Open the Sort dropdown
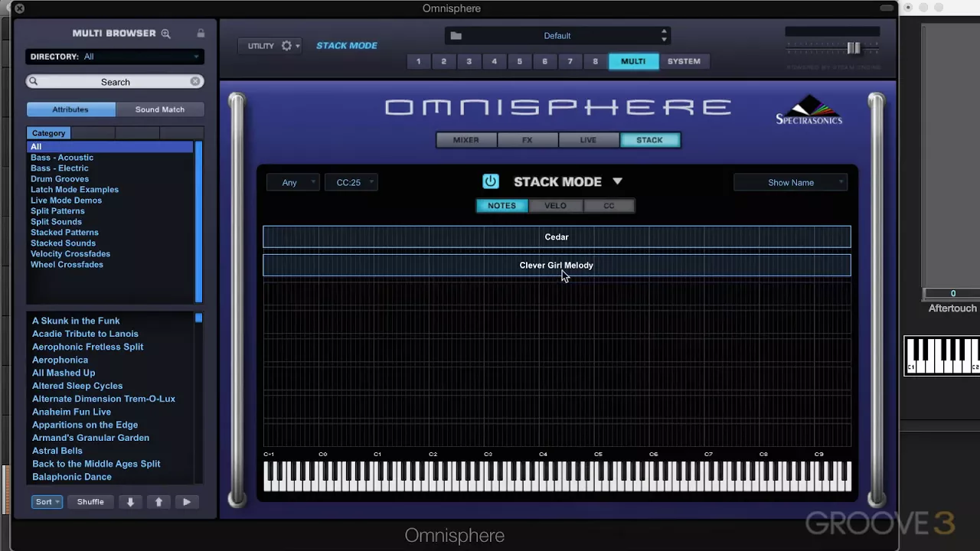 [x=47, y=502]
